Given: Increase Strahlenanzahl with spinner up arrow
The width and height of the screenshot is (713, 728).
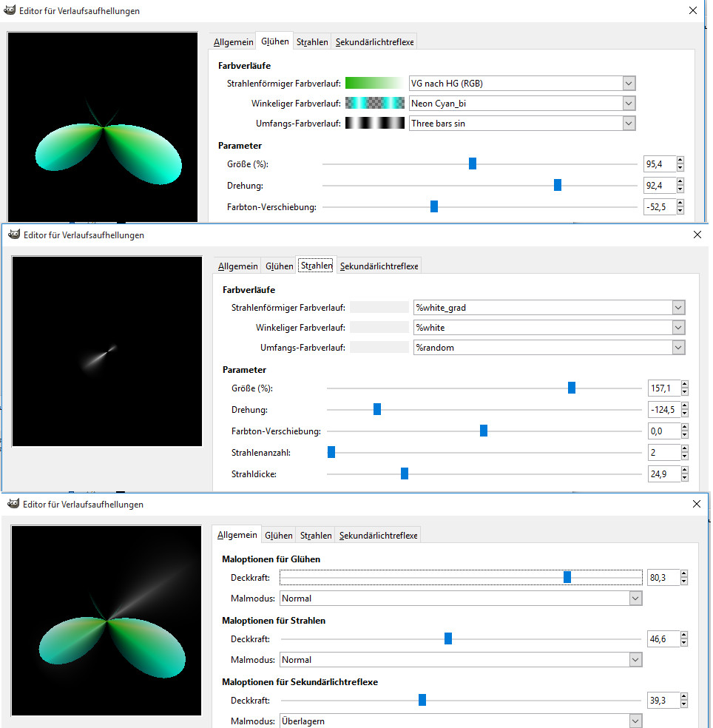Looking at the screenshot, I should pos(685,448).
